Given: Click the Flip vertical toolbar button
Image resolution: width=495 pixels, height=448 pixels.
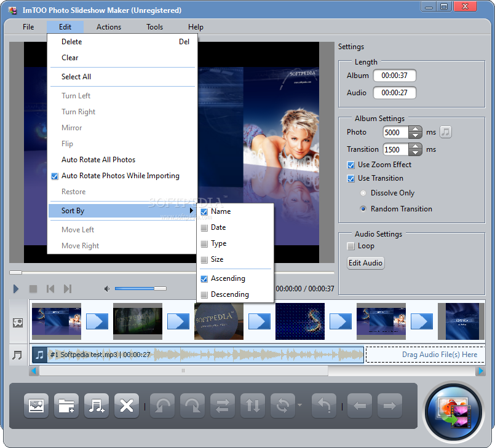Looking at the screenshot, I should pos(253,406).
